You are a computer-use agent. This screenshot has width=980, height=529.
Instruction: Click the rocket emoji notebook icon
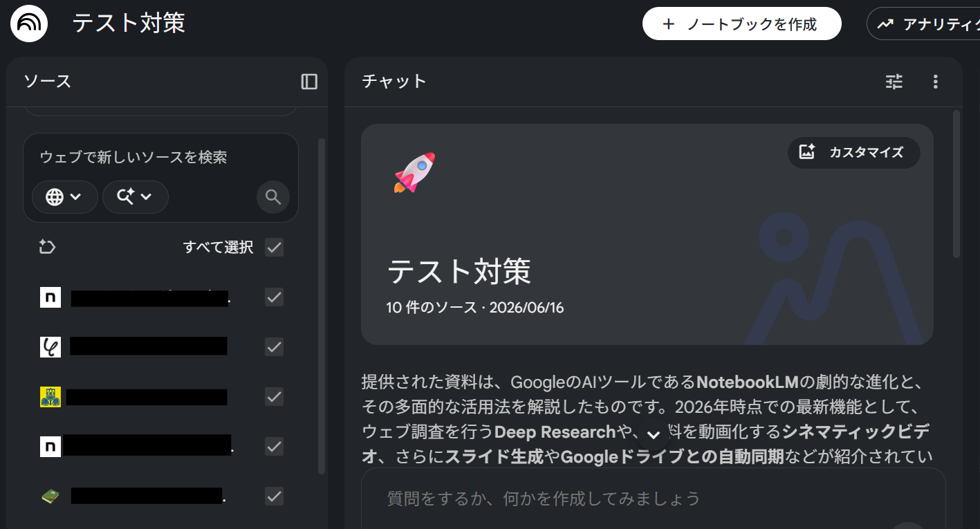pyautogui.click(x=414, y=172)
